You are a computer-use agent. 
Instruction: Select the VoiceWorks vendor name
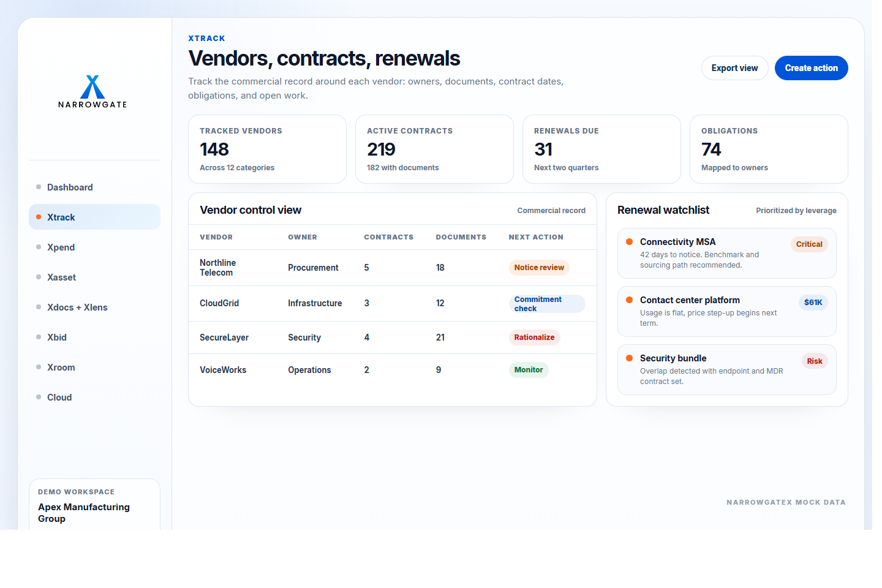coord(223,370)
